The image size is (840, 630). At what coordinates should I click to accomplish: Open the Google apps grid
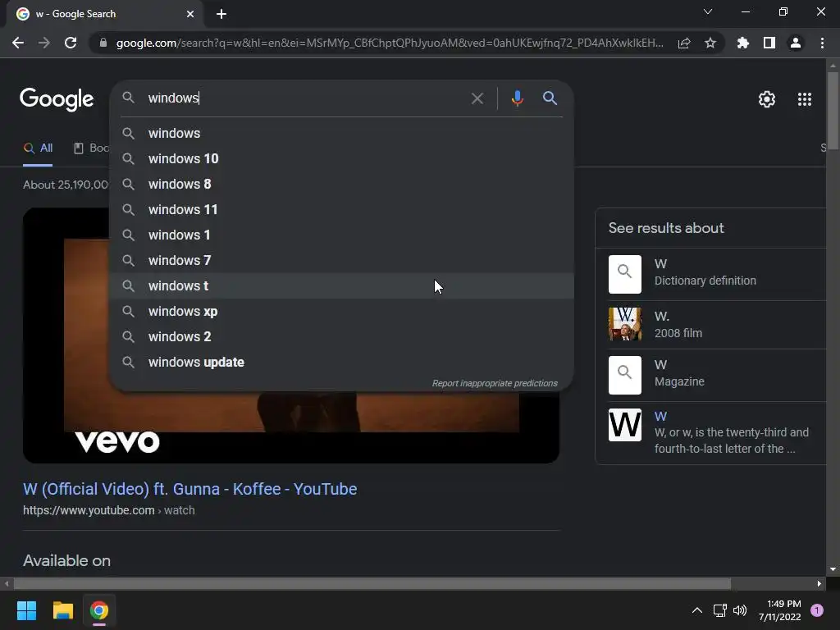click(805, 99)
